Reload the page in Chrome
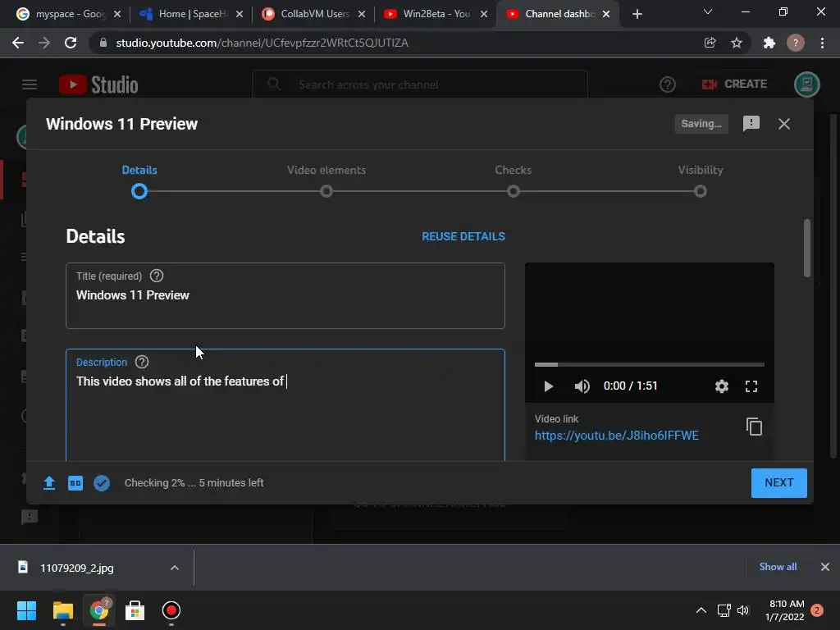The image size is (840, 630). click(71, 43)
